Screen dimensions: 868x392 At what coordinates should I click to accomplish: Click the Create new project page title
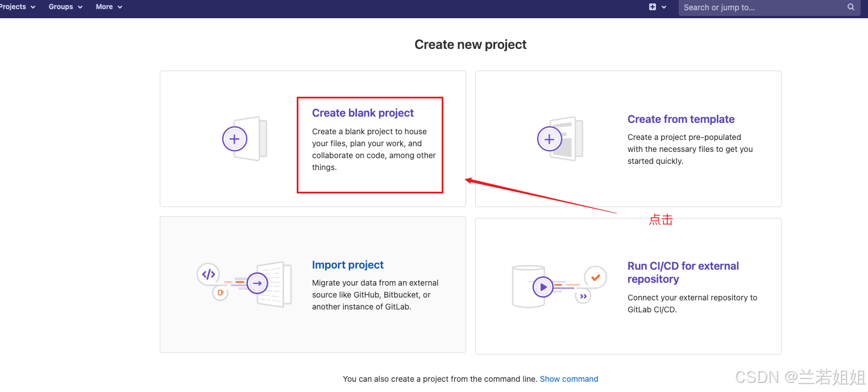click(471, 44)
